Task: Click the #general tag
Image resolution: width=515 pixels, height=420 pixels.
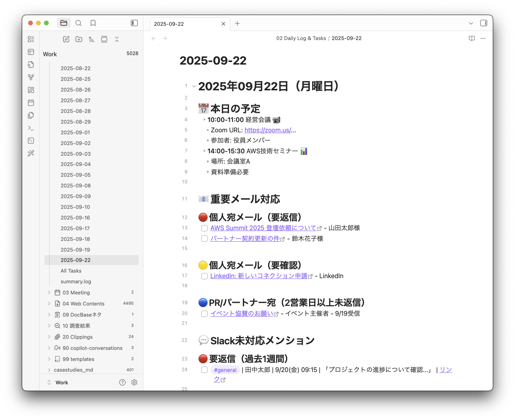Action: [x=225, y=370]
